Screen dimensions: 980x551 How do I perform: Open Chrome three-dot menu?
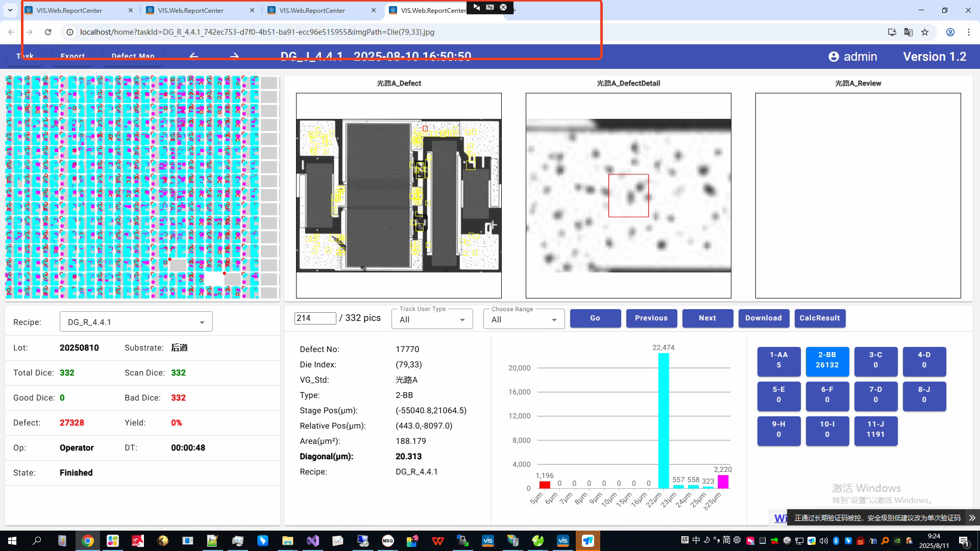pos(969,32)
